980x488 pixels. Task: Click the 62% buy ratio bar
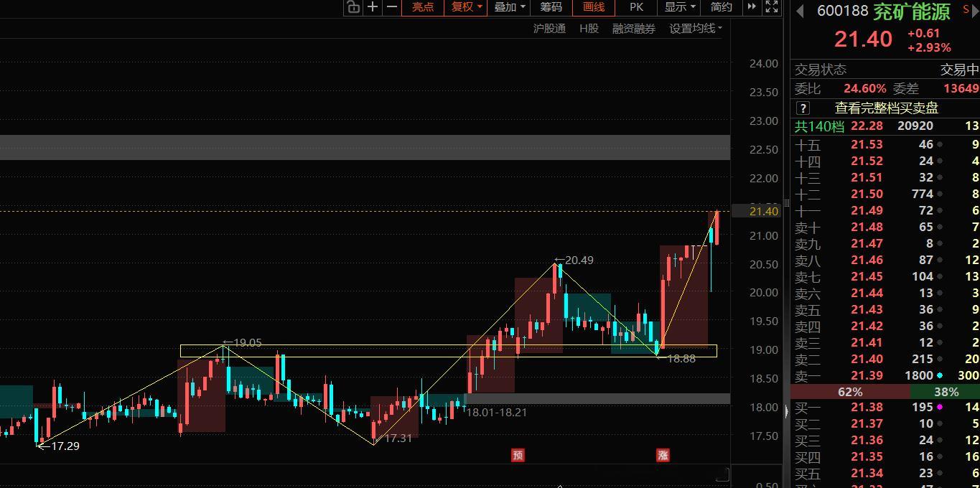tap(850, 392)
